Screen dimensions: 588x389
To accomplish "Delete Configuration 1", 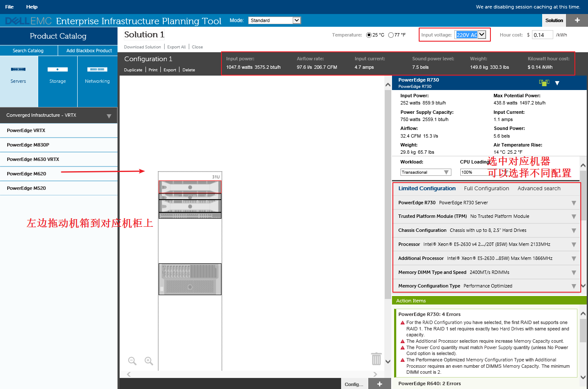I will point(189,70).
